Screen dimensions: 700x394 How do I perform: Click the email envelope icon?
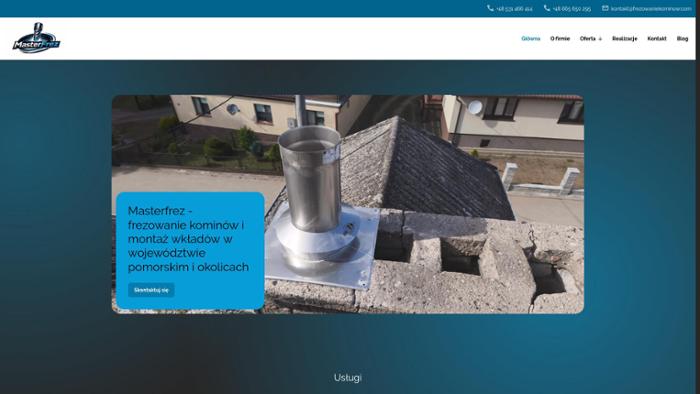(x=605, y=8)
